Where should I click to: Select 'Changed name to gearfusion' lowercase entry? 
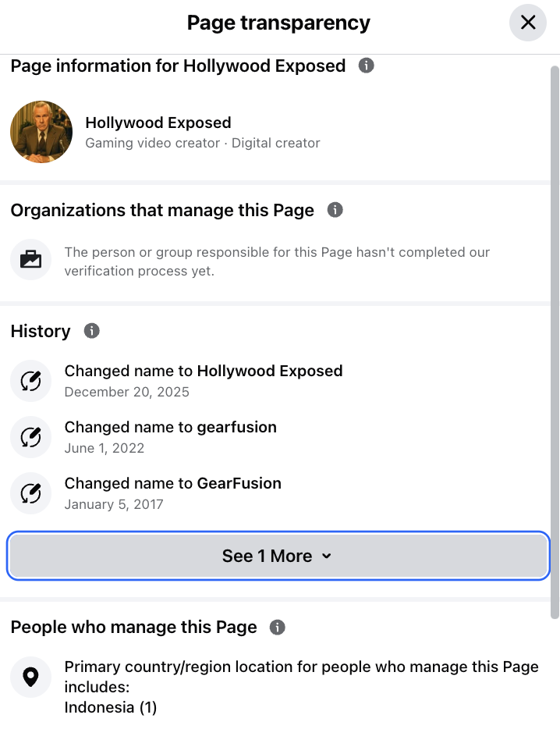(x=170, y=427)
